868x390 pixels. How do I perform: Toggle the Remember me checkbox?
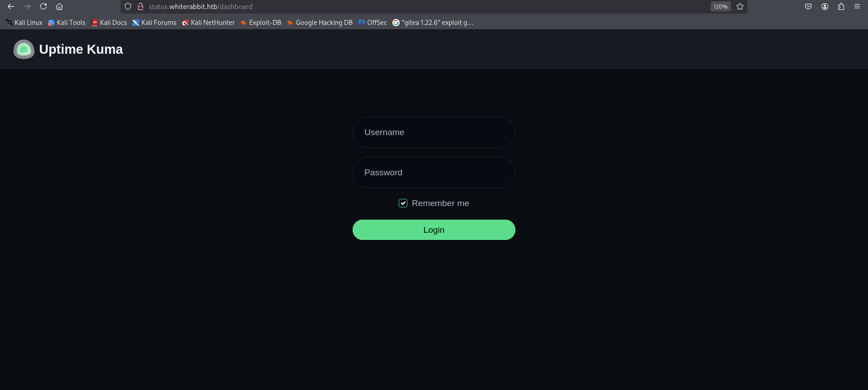coord(403,203)
